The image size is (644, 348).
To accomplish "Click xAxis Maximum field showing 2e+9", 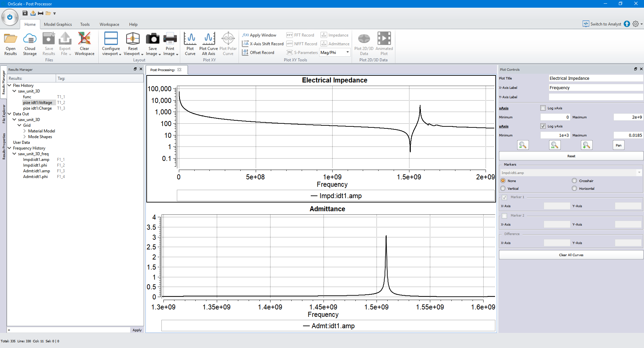I will [x=628, y=117].
